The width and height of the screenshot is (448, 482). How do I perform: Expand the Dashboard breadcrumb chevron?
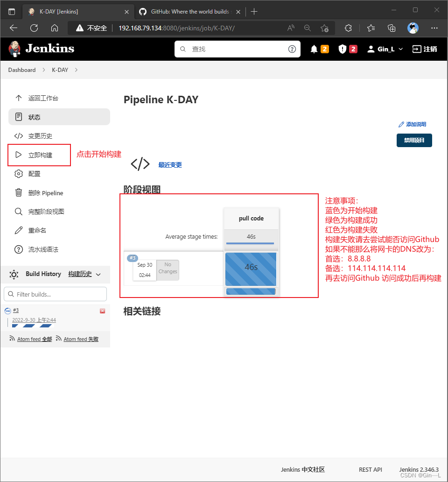(43, 70)
